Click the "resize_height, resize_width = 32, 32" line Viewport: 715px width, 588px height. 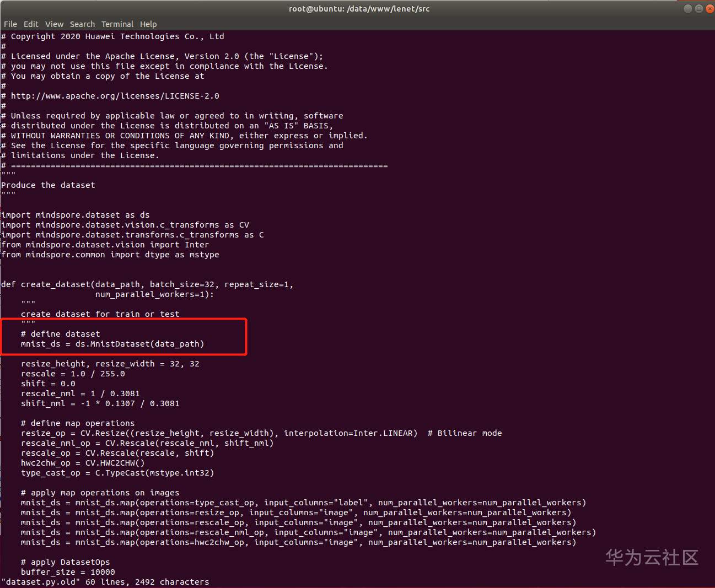tap(110, 364)
